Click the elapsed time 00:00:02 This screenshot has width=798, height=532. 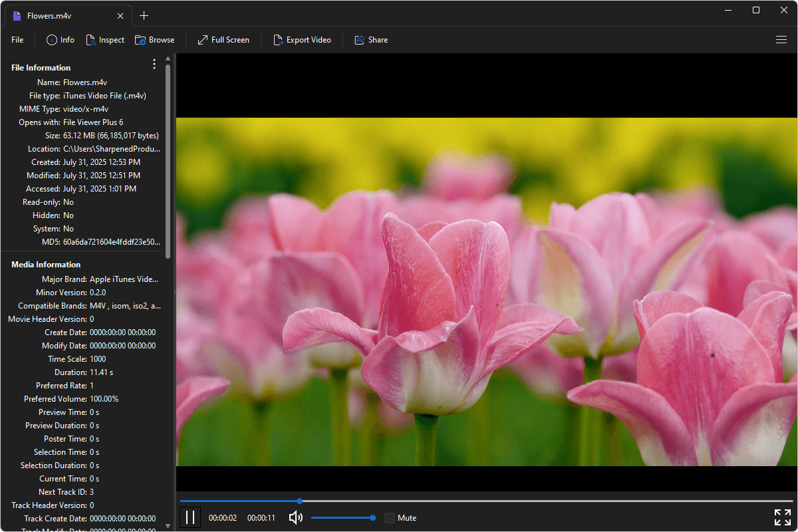point(223,518)
